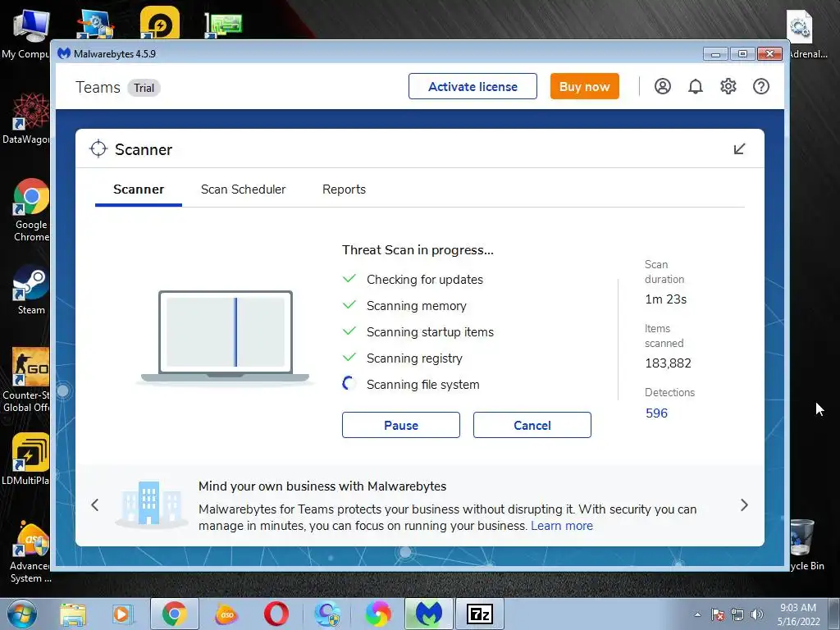The height and width of the screenshot is (630, 840).
Task: Click the building illustration in the banner
Action: (x=151, y=504)
